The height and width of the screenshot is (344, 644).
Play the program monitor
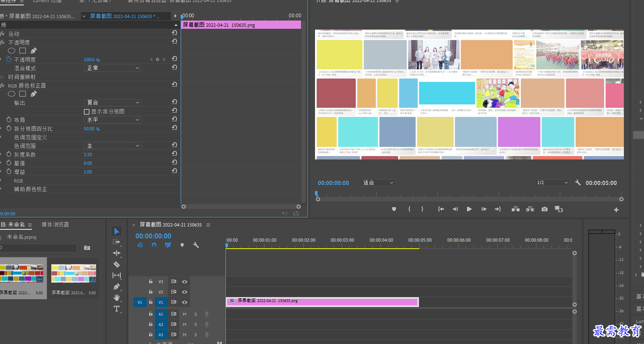tap(469, 209)
